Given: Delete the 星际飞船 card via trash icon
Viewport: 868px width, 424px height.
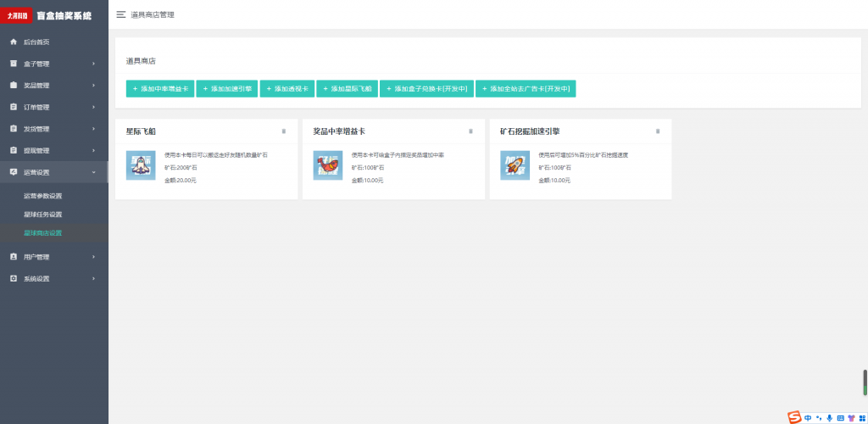Looking at the screenshot, I should 283,131.
